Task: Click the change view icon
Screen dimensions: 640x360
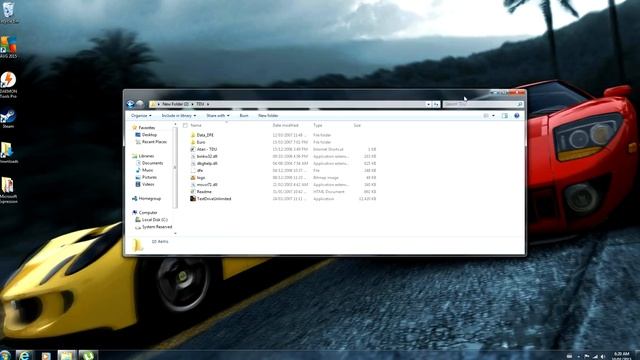Action: pyautogui.click(x=486, y=116)
